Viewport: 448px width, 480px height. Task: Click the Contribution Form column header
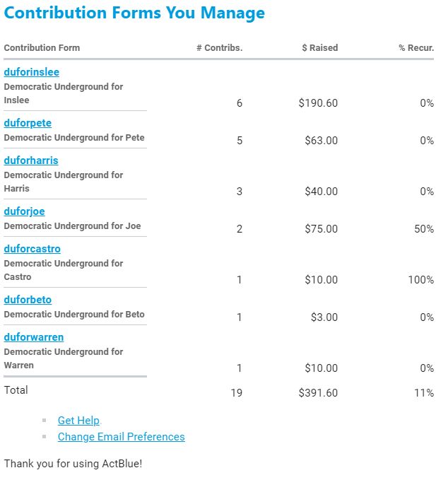click(42, 48)
